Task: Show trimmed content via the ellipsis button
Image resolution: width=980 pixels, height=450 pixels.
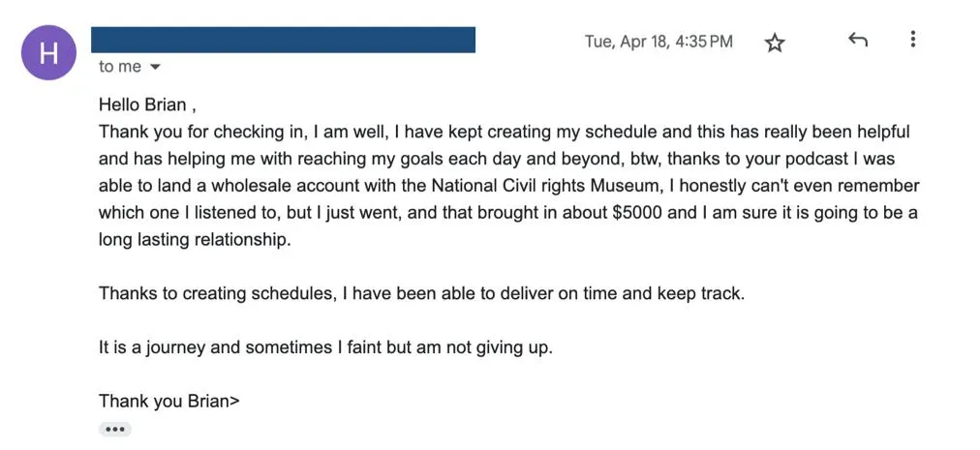Action: pyautogui.click(x=115, y=429)
